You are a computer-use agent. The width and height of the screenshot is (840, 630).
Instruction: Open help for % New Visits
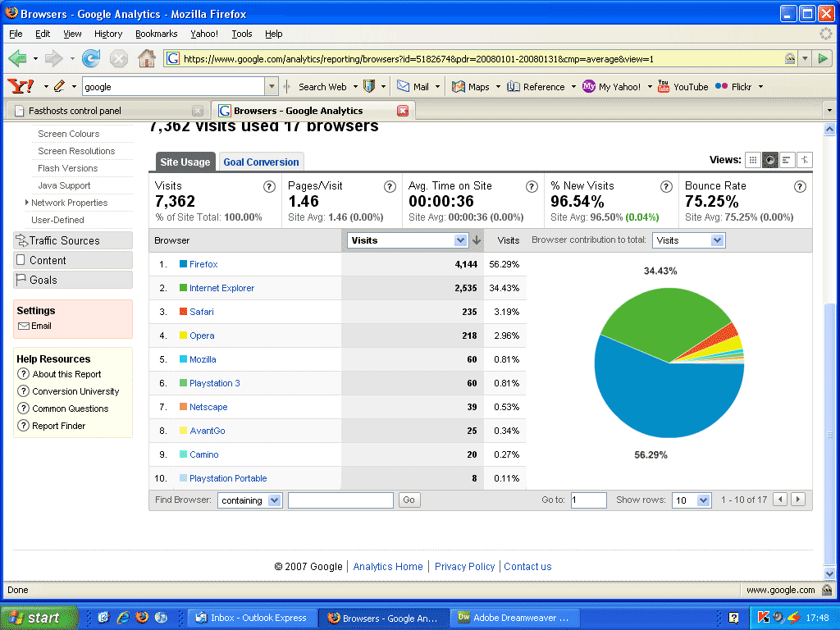click(x=666, y=186)
